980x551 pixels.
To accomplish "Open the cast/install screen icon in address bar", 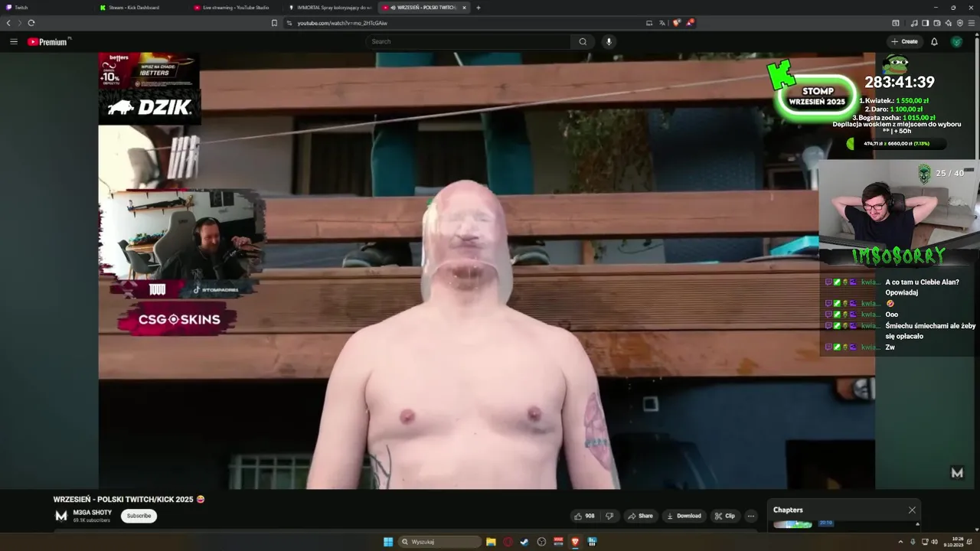I will click(x=649, y=23).
